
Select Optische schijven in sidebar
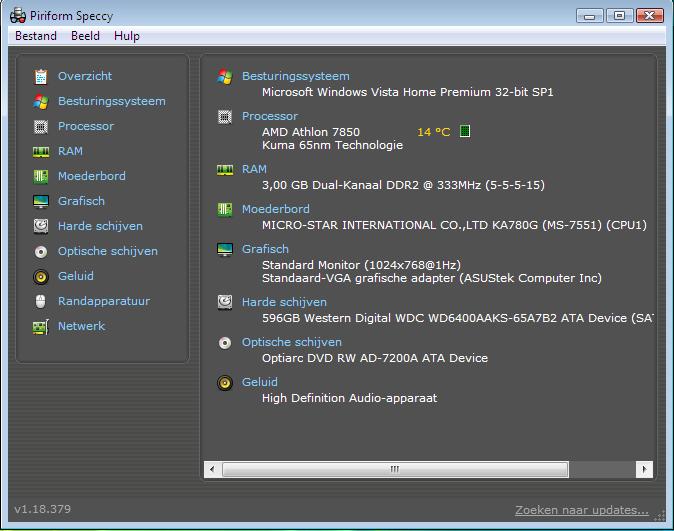(108, 251)
